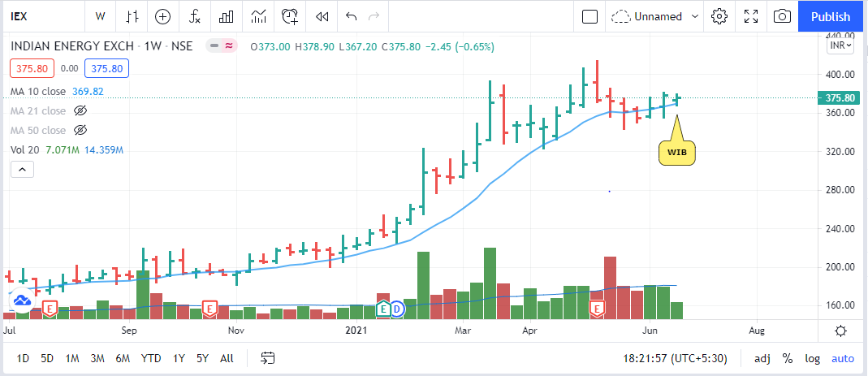Select the 3M time range
Image resolution: width=868 pixels, height=376 pixels.
coord(97,358)
